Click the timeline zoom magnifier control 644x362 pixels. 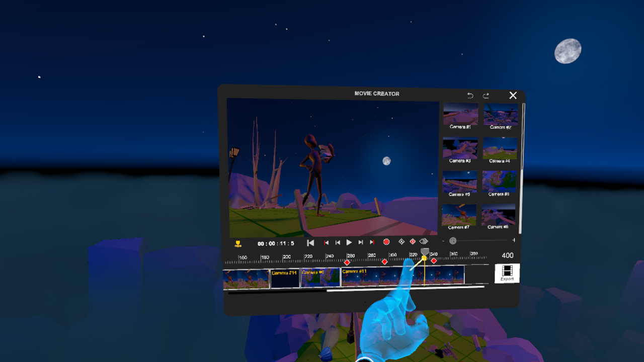click(453, 240)
